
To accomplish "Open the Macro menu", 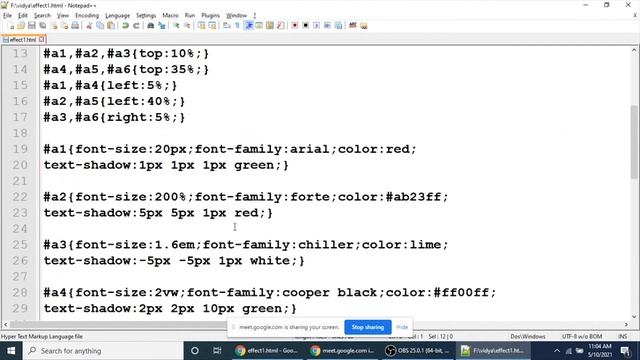I will 170,16.
